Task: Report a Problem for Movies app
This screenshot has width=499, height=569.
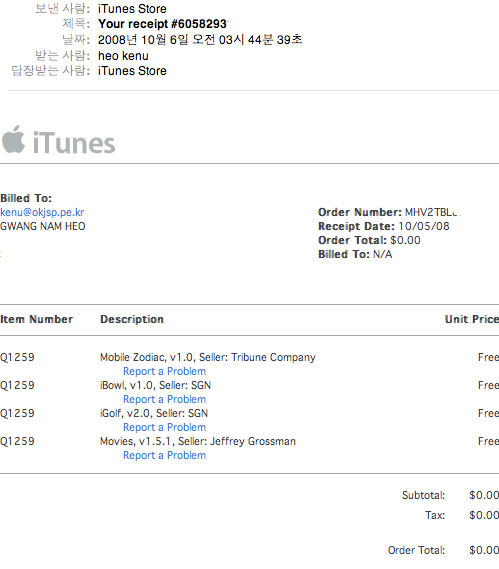Action: coord(164,455)
